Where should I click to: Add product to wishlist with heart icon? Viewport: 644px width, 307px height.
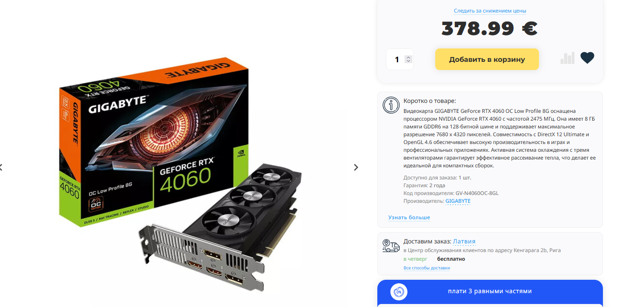point(587,58)
